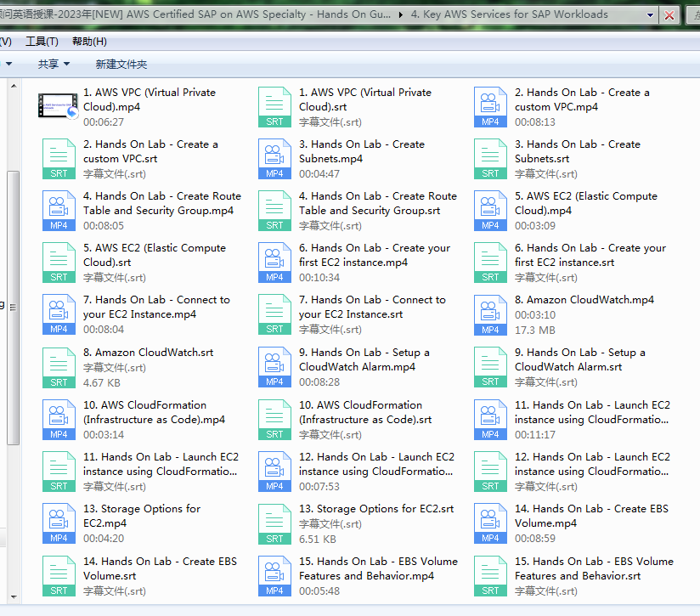
Task: Select file name '13. Storage Options for EC2.srt'
Action: point(375,508)
